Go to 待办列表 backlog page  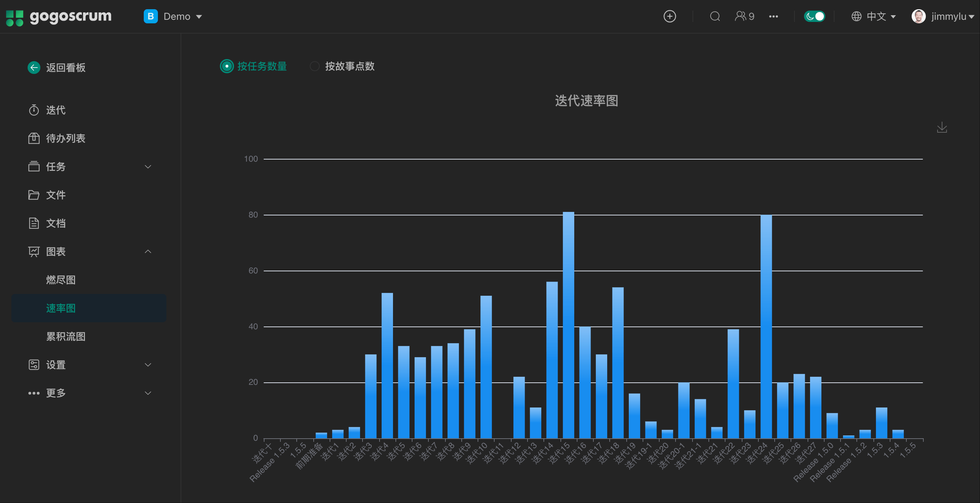point(65,138)
